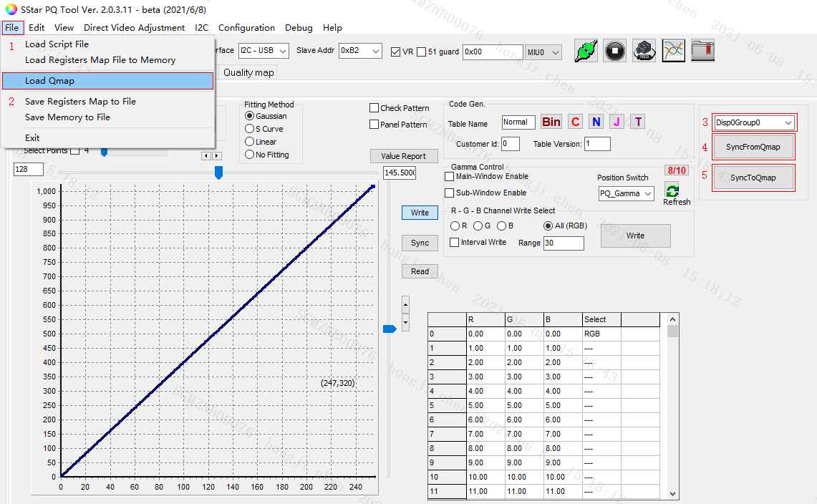Screen dimensions: 817x504
Task: Open the register chip REG icon
Action: click(644, 51)
